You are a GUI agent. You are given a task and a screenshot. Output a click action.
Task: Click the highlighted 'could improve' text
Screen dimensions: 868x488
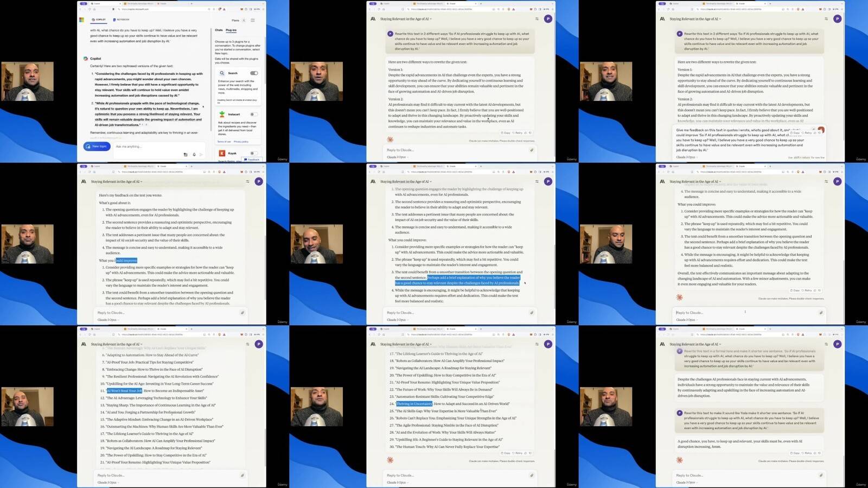tap(126, 261)
